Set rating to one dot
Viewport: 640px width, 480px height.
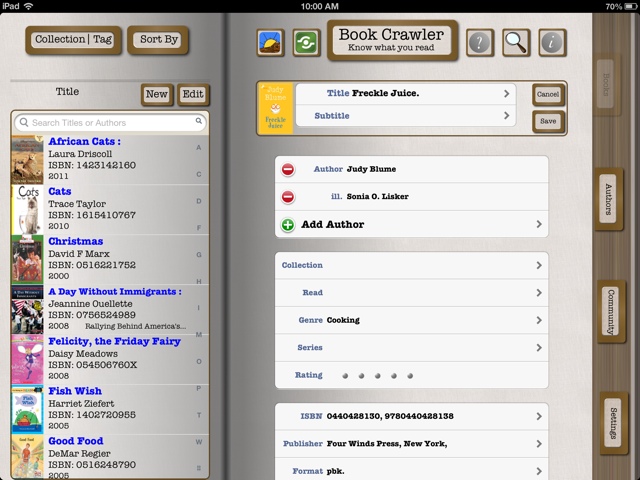tap(345, 376)
